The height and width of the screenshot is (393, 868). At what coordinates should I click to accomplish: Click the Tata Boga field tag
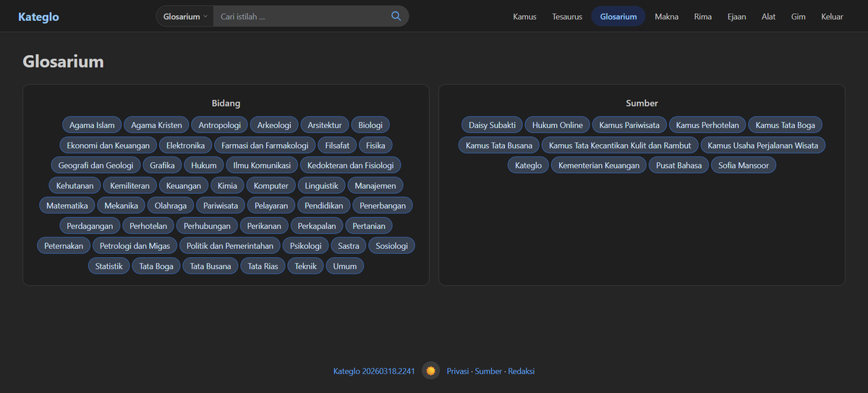(x=156, y=266)
